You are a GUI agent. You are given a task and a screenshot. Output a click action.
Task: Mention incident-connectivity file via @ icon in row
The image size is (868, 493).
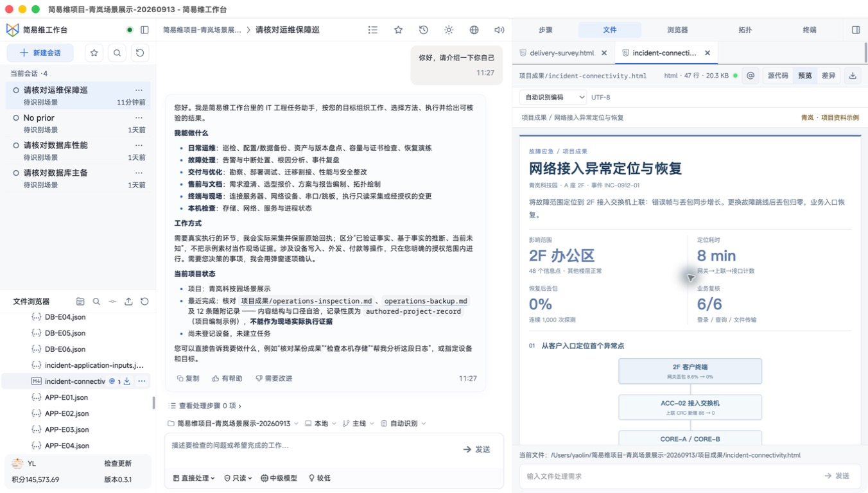pyautogui.click(x=112, y=381)
